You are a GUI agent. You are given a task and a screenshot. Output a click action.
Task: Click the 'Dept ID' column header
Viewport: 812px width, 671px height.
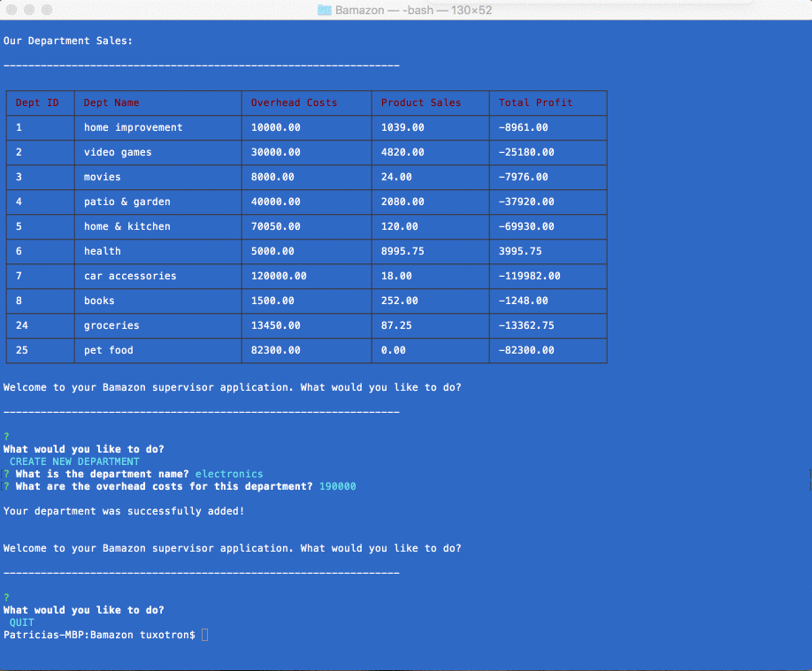tap(37, 103)
